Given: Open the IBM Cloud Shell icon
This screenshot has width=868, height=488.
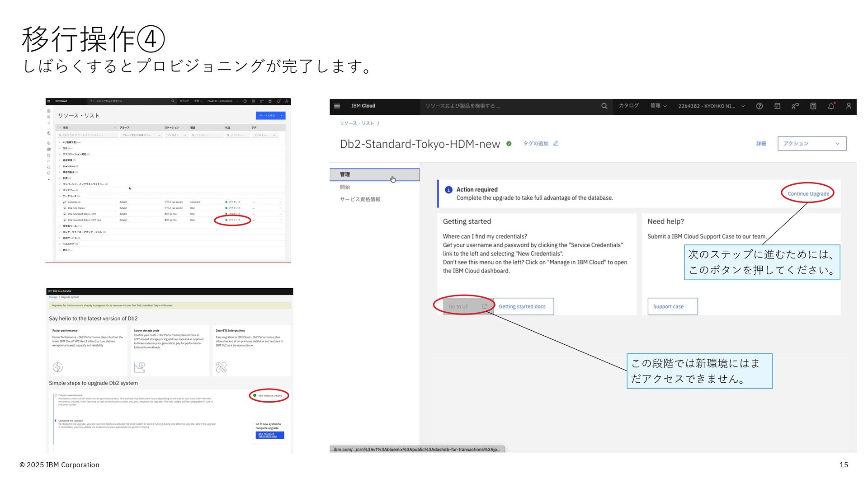Looking at the screenshot, I should click(x=777, y=106).
